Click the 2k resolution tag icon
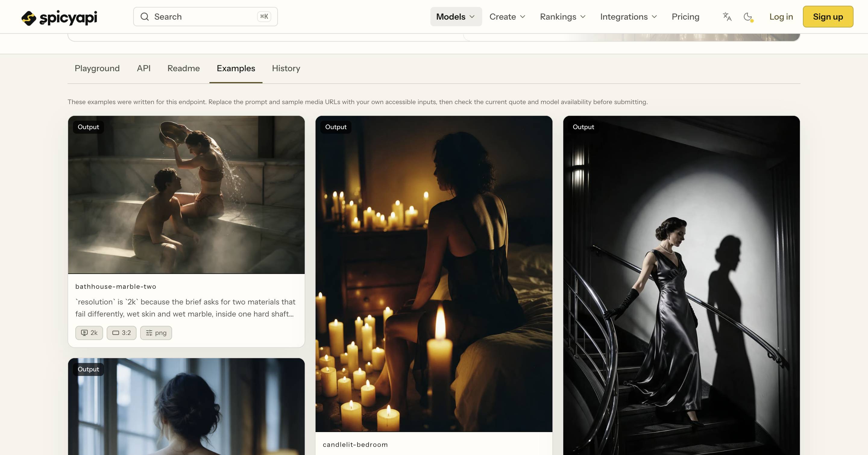Screen dimensions: 868x455 [84, 333]
